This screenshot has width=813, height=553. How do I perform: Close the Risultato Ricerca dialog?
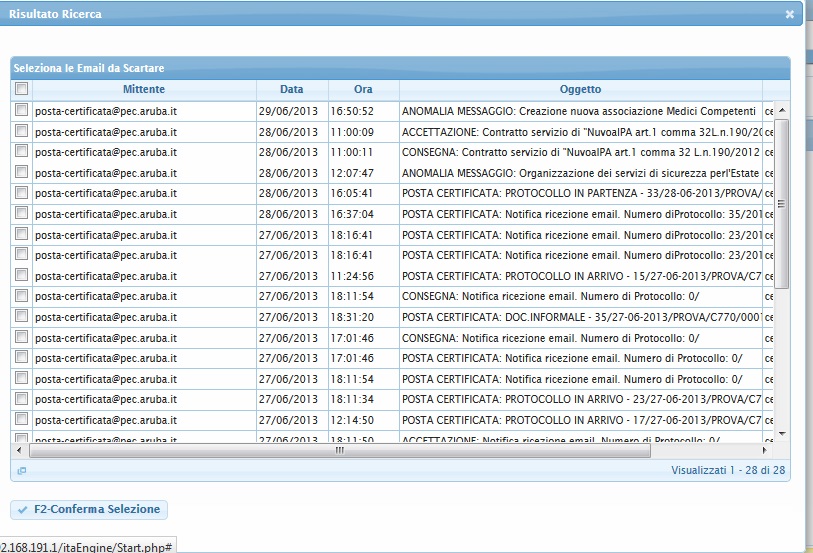(x=789, y=15)
